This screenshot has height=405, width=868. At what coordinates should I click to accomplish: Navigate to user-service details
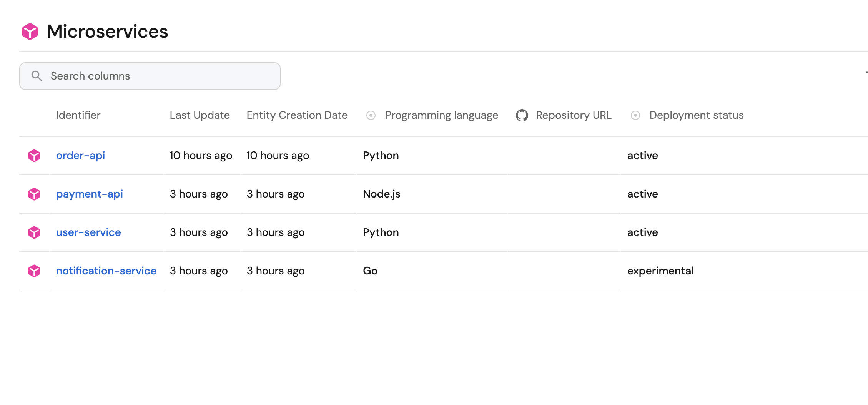tap(88, 232)
